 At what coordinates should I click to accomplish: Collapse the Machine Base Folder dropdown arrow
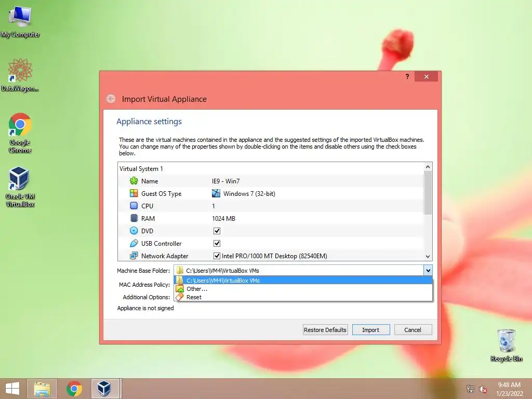(x=428, y=270)
